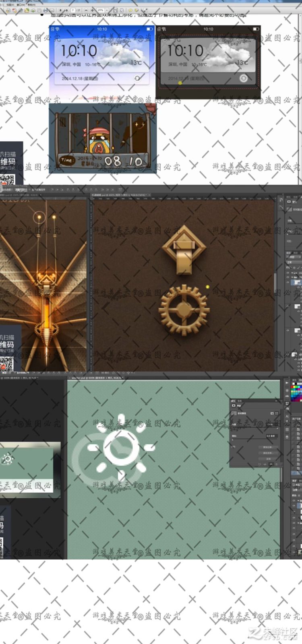This screenshot has height=644, width=302.
Task: Select the highlight text tool in Reader toolbar
Action: click(137, 10)
